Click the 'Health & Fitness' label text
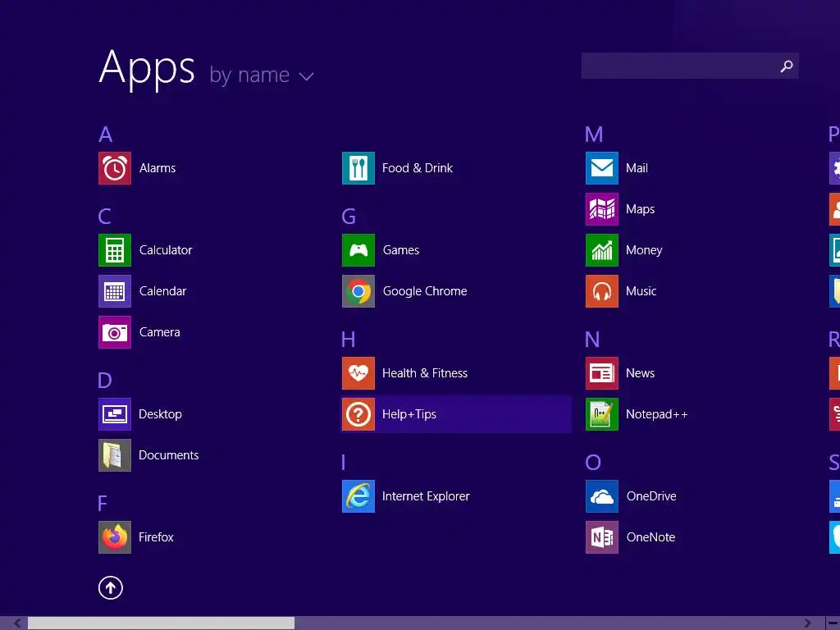This screenshot has width=840, height=630. [425, 373]
